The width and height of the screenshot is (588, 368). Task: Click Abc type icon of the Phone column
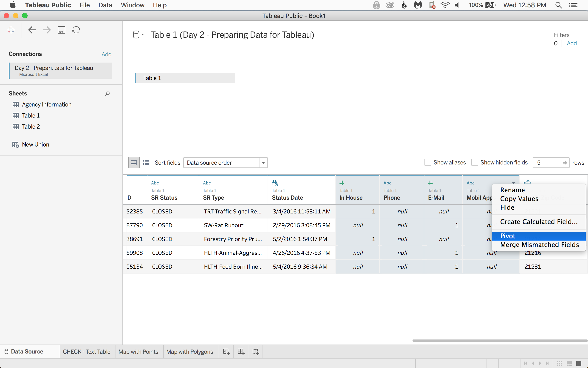coord(387,183)
